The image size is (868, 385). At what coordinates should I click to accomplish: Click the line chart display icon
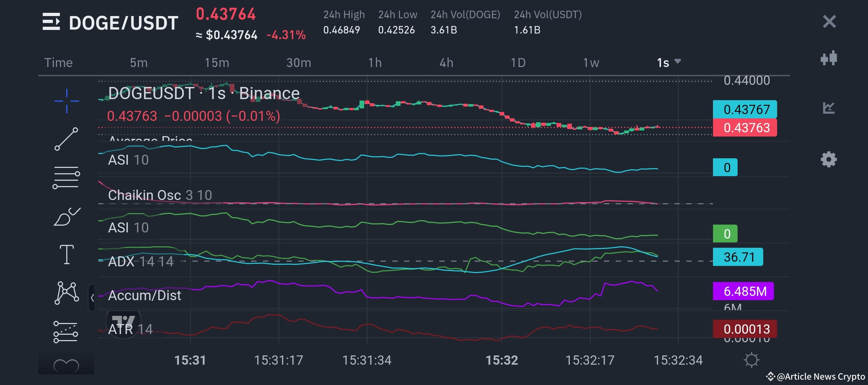pos(829,108)
